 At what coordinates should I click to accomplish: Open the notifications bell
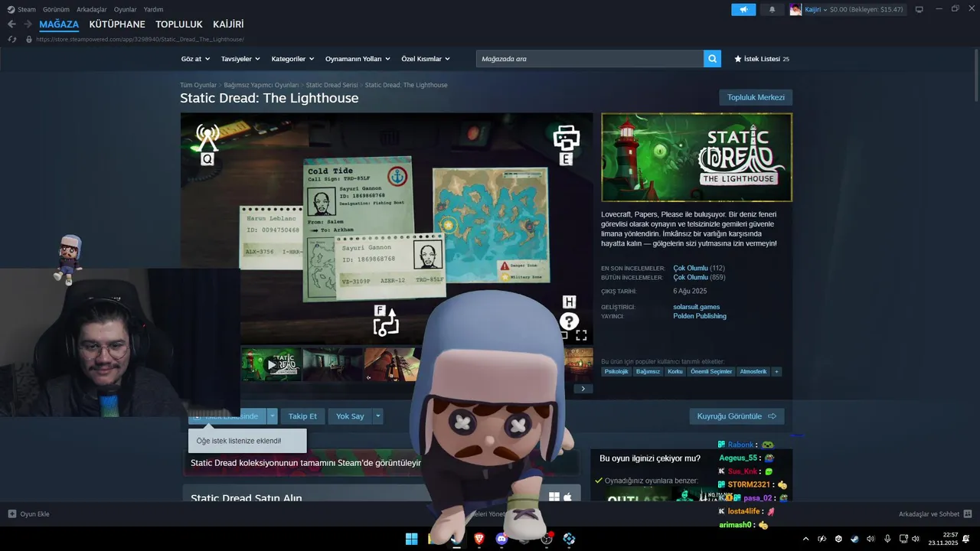point(772,9)
